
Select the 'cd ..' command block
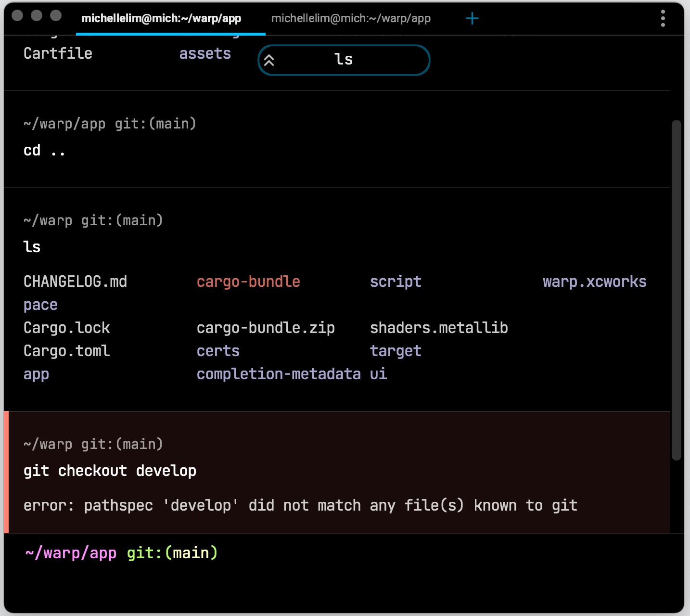tap(44, 151)
